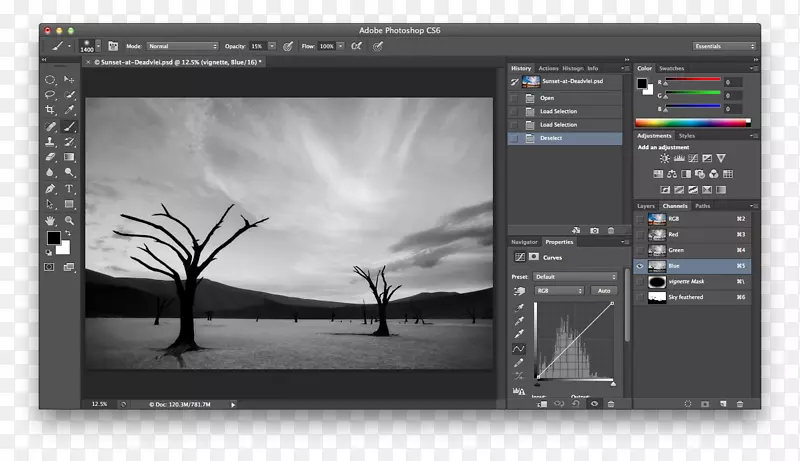Open the Channels panel flyout menu
The height and width of the screenshot is (461, 800).
click(754, 206)
